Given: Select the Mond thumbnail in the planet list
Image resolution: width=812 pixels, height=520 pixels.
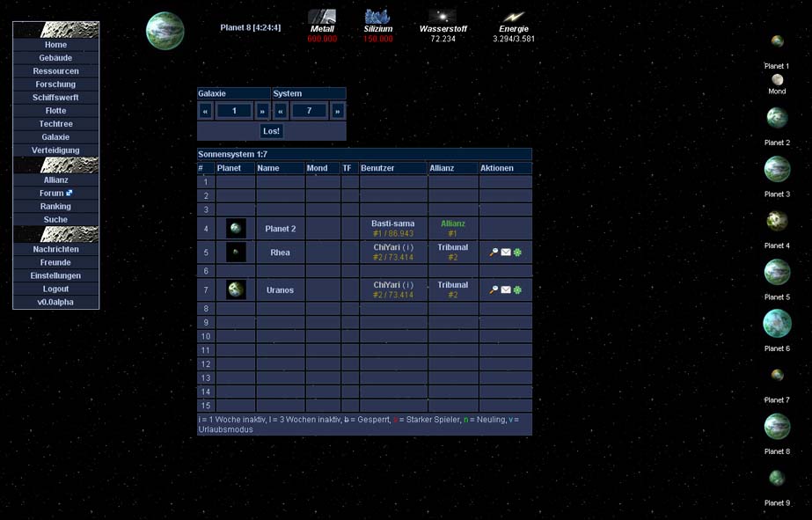Looking at the screenshot, I should pyautogui.click(x=777, y=80).
